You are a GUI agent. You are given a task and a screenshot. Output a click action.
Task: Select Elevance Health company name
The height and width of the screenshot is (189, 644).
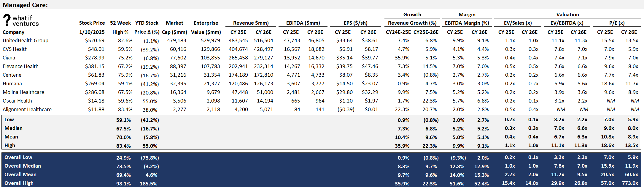[21, 66]
